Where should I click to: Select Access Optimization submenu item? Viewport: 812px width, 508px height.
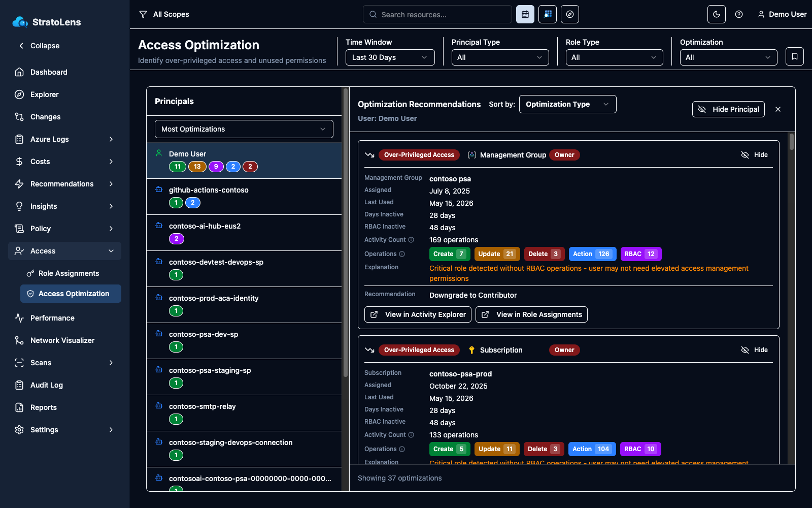71,294
